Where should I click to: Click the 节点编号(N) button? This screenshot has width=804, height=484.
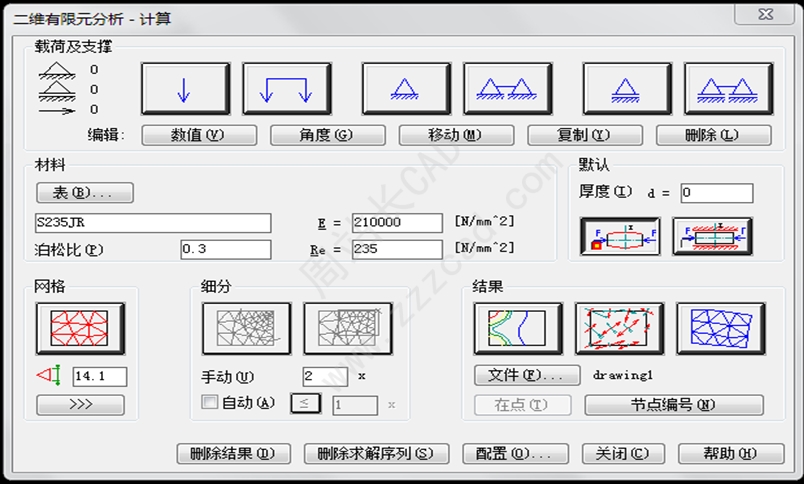674,405
